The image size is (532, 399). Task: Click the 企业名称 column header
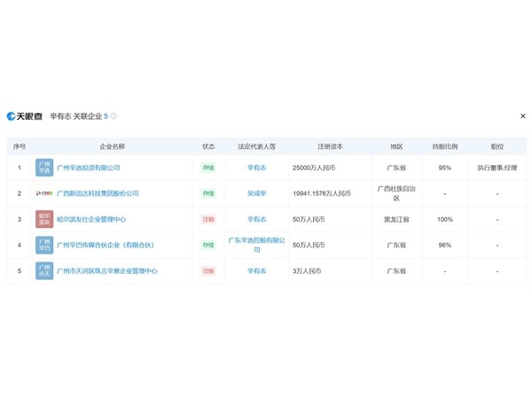tap(113, 146)
